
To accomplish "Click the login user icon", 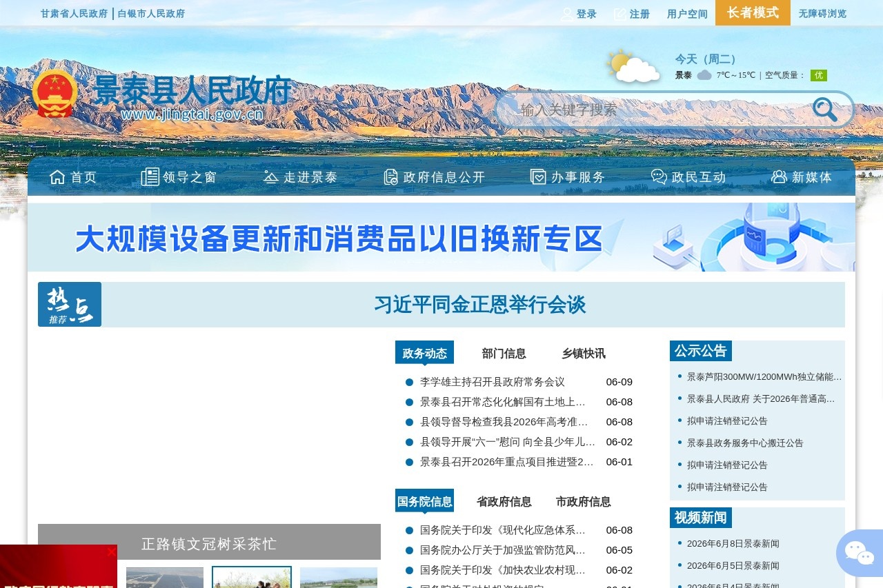I will point(567,14).
